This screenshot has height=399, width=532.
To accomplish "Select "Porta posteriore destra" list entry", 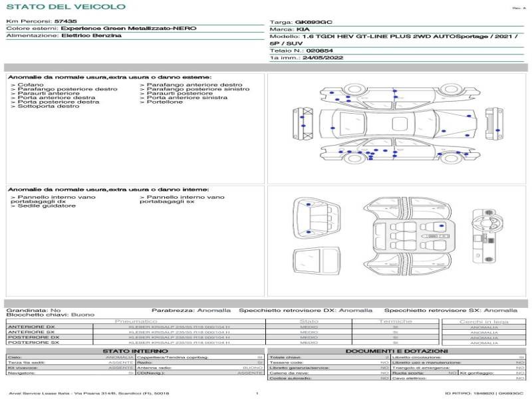I will click(59, 102).
